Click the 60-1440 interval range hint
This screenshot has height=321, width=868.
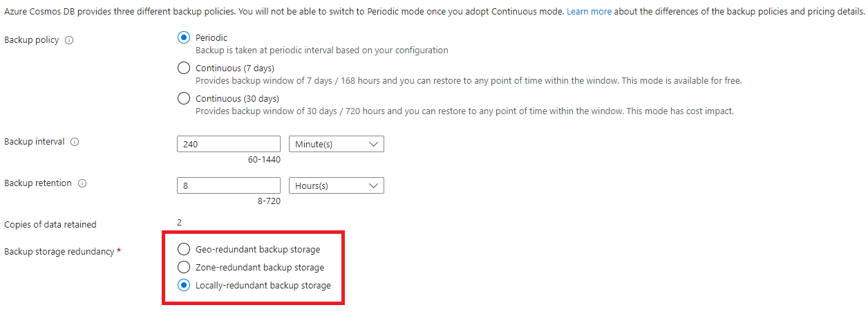[x=265, y=160]
